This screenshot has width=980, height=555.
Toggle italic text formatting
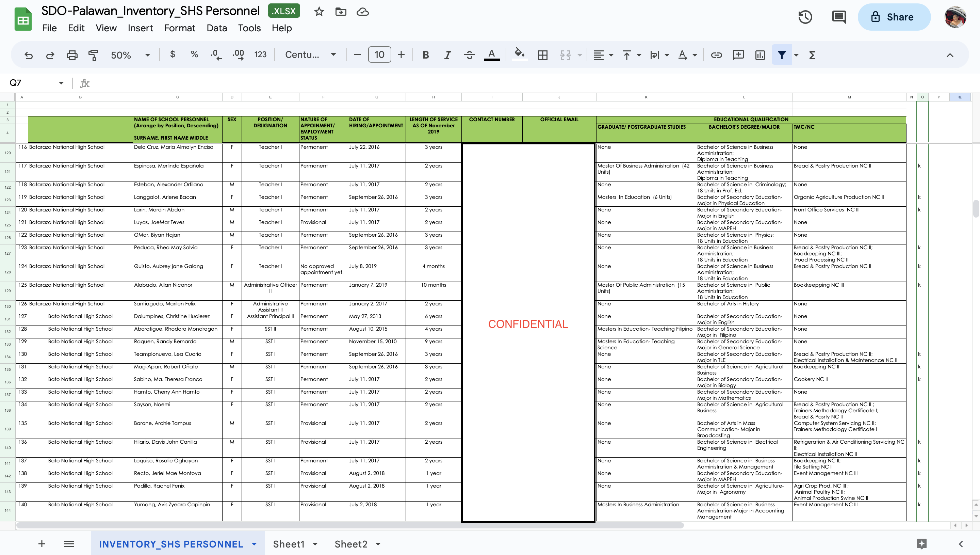pyautogui.click(x=447, y=55)
